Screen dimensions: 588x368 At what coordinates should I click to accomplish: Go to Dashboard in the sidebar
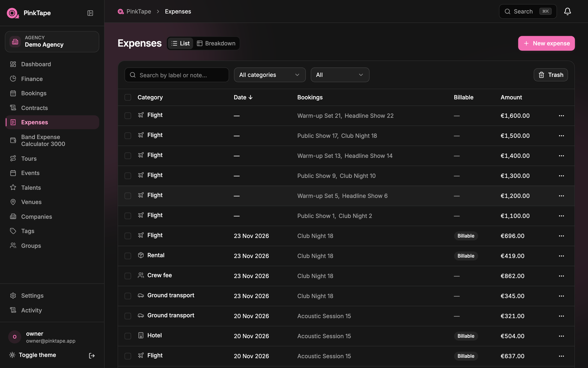52,64
